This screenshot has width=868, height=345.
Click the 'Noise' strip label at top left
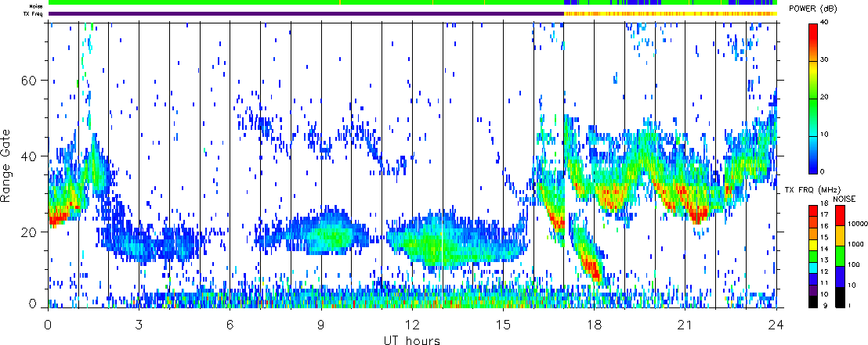click(37, 5)
